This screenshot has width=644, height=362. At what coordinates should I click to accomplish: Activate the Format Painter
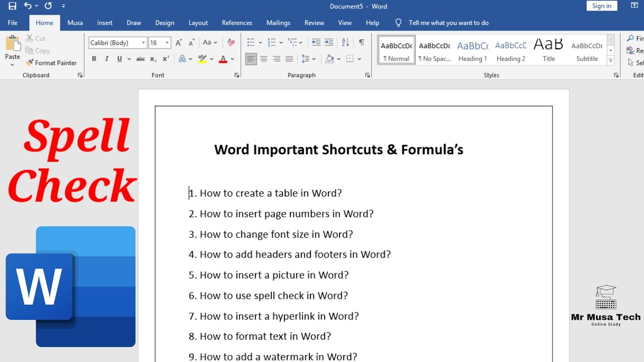point(52,63)
